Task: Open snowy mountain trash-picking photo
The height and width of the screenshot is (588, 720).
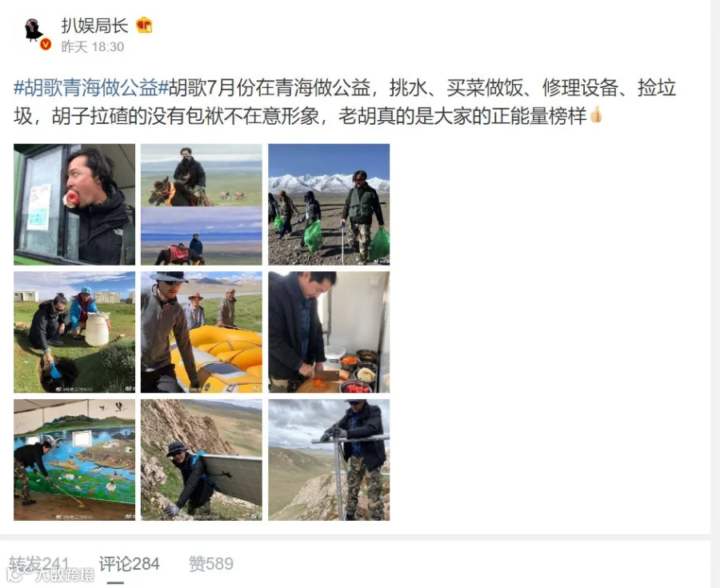Action: click(x=329, y=204)
